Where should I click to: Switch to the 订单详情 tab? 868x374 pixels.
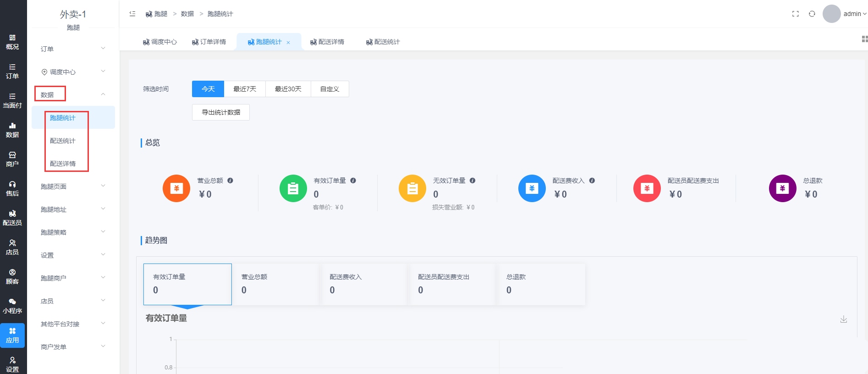[209, 42]
